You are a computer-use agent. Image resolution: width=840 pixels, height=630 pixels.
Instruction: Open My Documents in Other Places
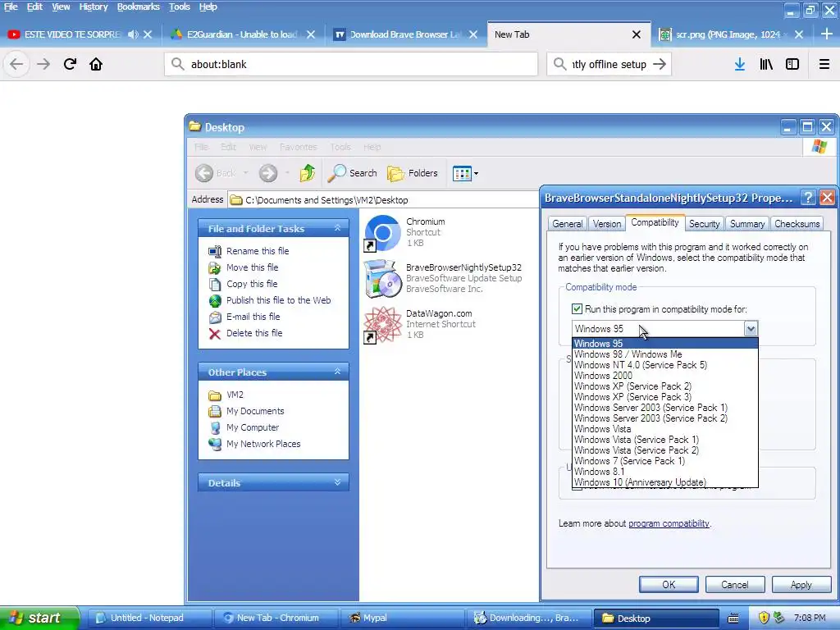(255, 411)
